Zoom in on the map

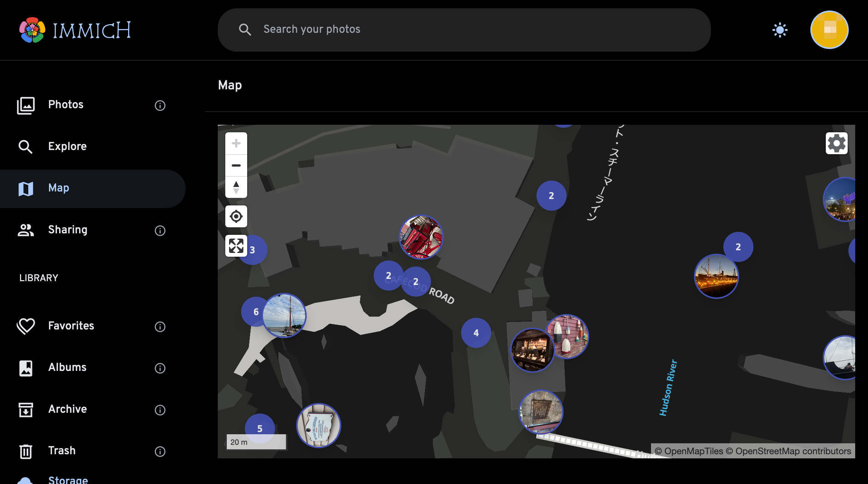pyautogui.click(x=236, y=144)
